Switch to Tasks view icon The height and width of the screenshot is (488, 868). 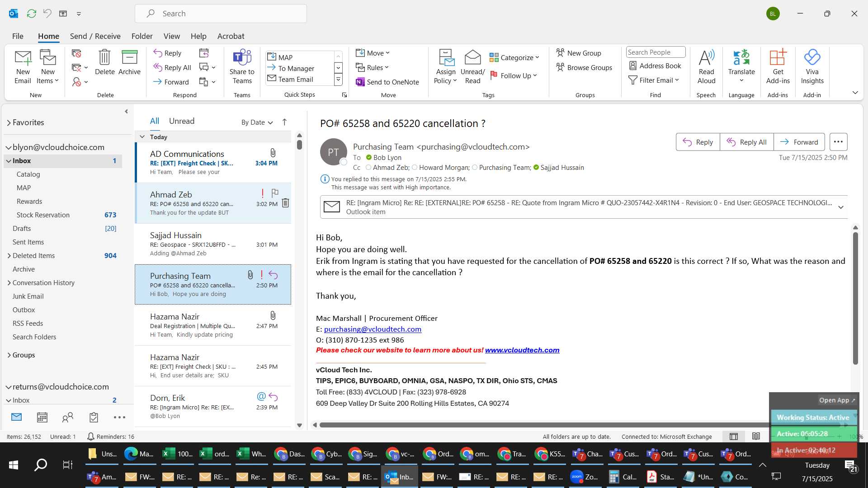pos(94,417)
